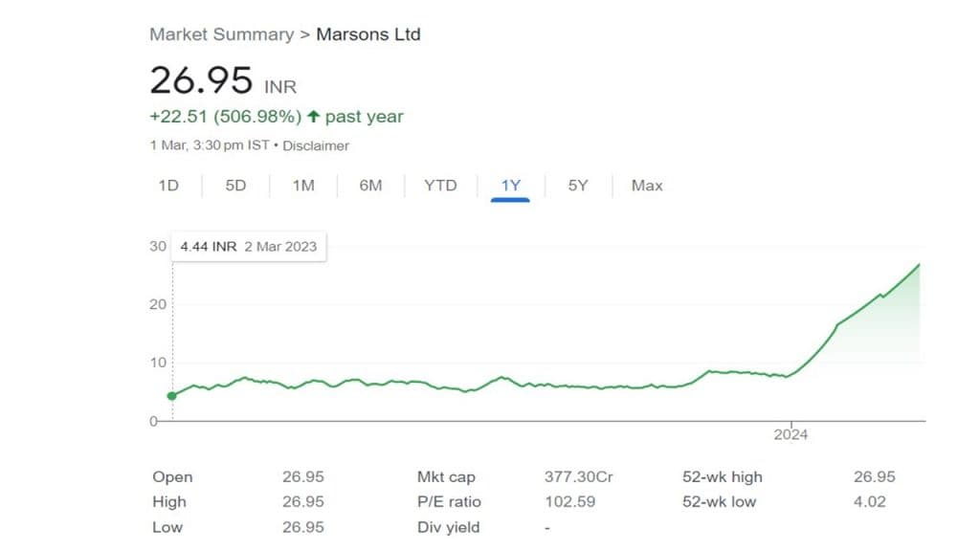
Task: Click the green up-arrow next to past year
Action: click(x=314, y=117)
